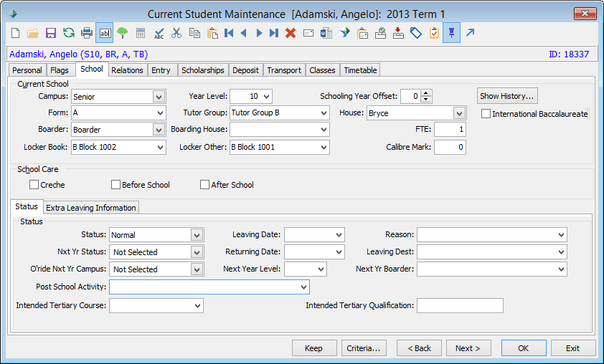Enable the Creche checkbox
This screenshot has width=604, height=364.
pos(34,185)
